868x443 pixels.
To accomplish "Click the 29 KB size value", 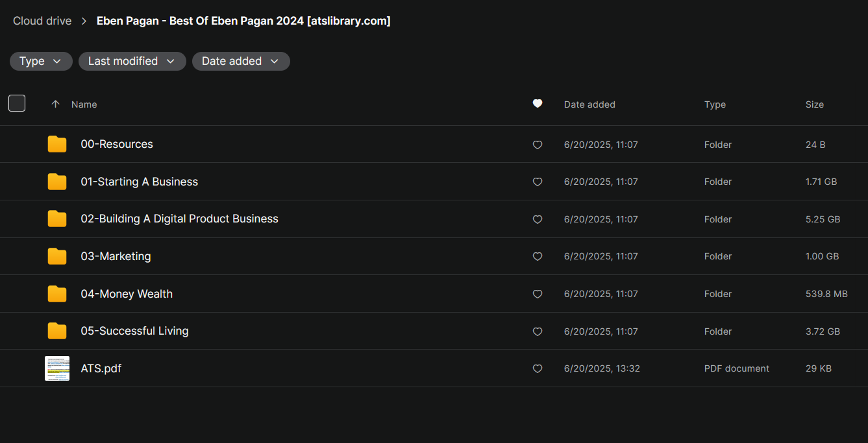I will click(x=819, y=368).
